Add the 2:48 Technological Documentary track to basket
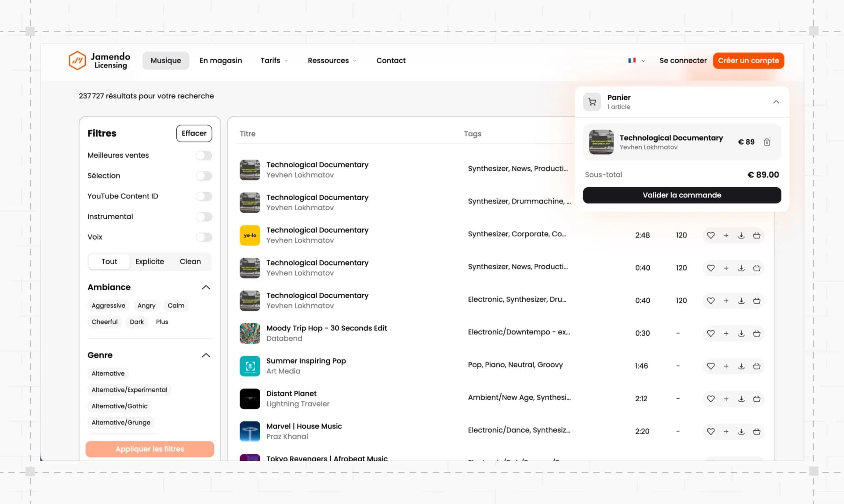844x504 pixels. (x=757, y=235)
